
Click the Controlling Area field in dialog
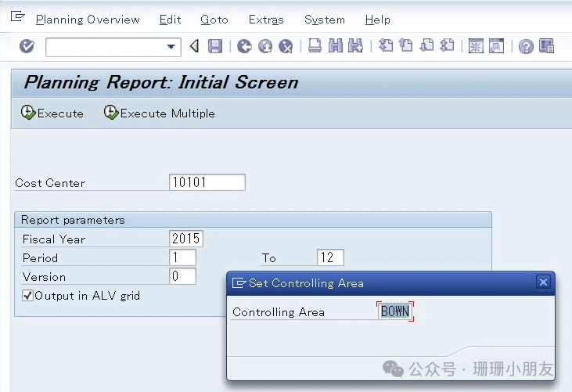(395, 311)
